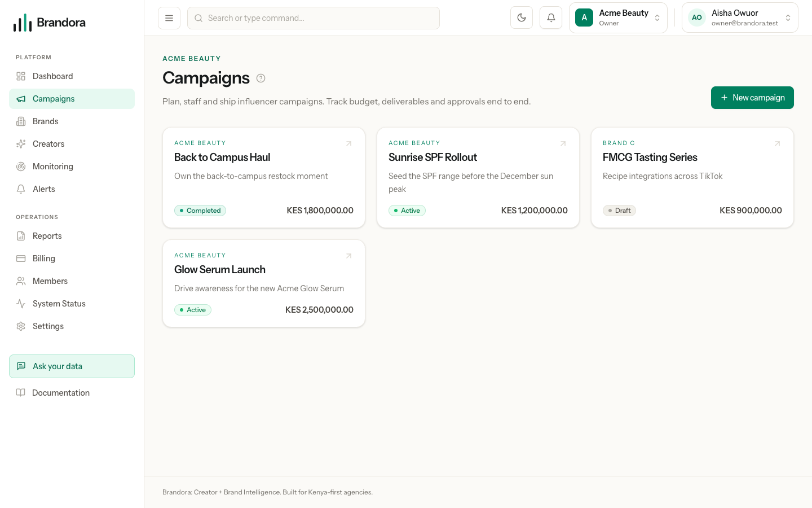Open FMCG Tasting Series arrow icon
Screen dimensions: 812x508
pyautogui.click(x=777, y=144)
